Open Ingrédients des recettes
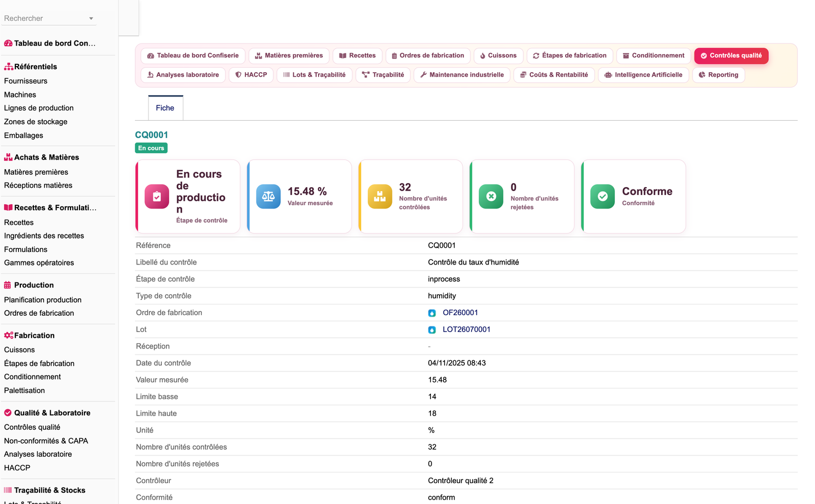Viewport: 815px width, 504px height. coord(44,236)
